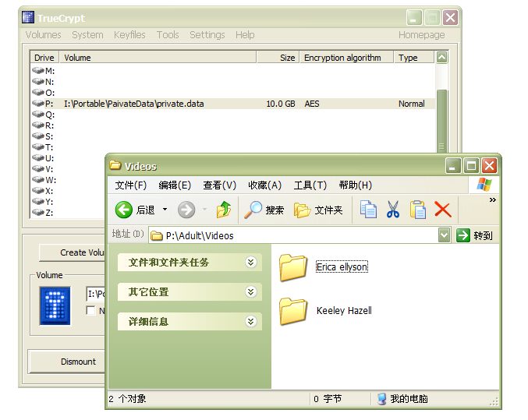Image resolution: width=528 pixels, height=420 pixels.
Task: Select the mounted P: private.data row
Action: pyautogui.click(x=232, y=104)
